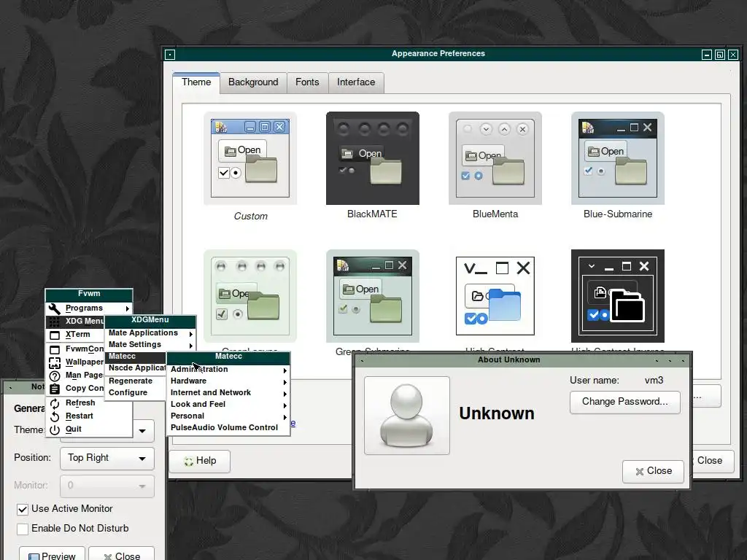Open Programs entry wrench icon in Fvwm menu
747x560 pixels.
point(55,308)
